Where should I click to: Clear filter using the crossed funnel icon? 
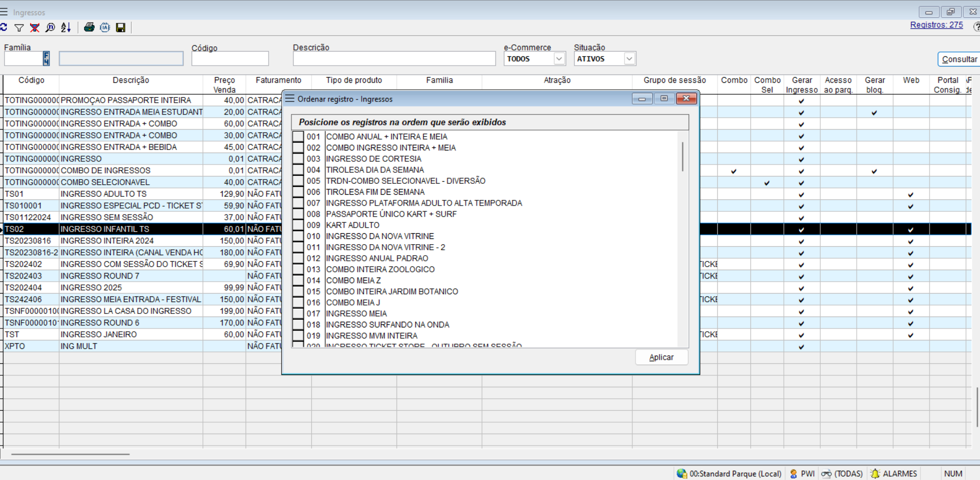pos(35,28)
